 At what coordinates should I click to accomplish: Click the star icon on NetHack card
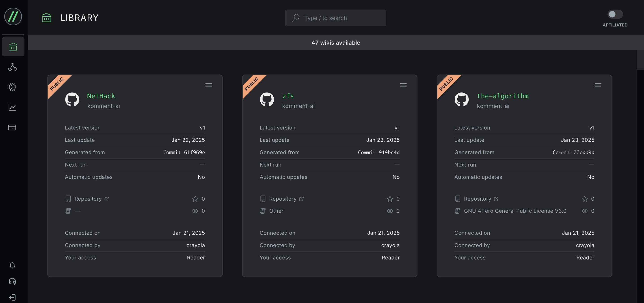pyautogui.click(x=195, y=199)
